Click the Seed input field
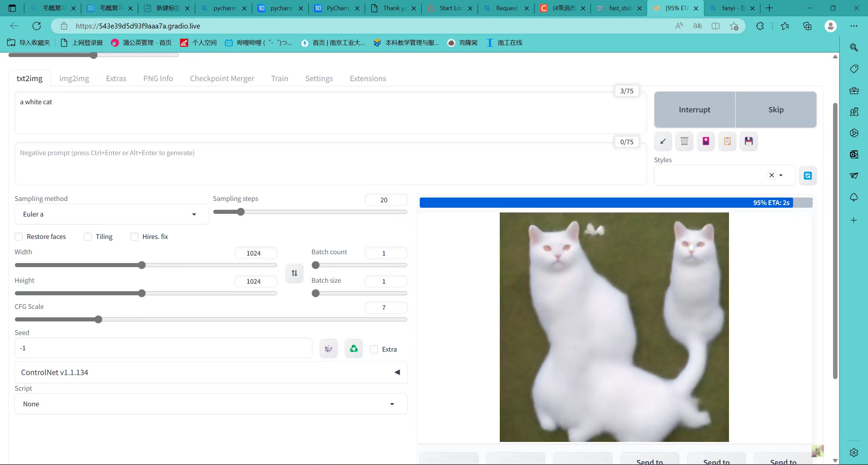 coord(163,348)
